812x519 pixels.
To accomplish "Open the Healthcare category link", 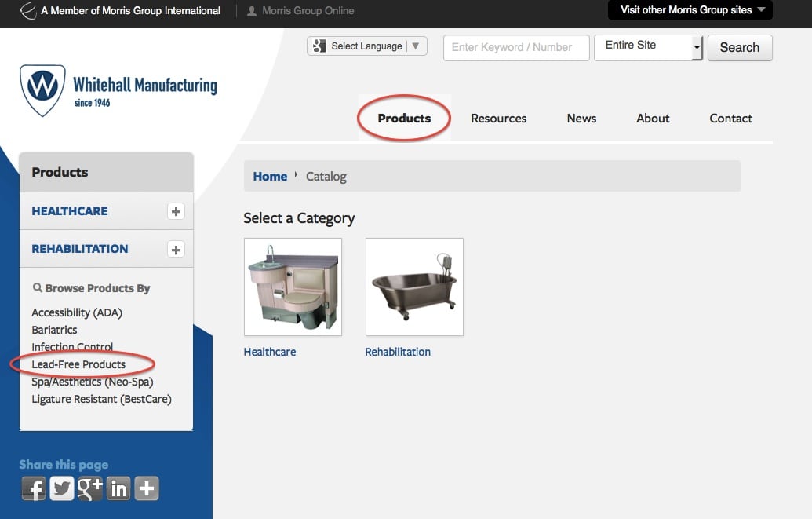I will pyautogui.click(x=270, y=352).
